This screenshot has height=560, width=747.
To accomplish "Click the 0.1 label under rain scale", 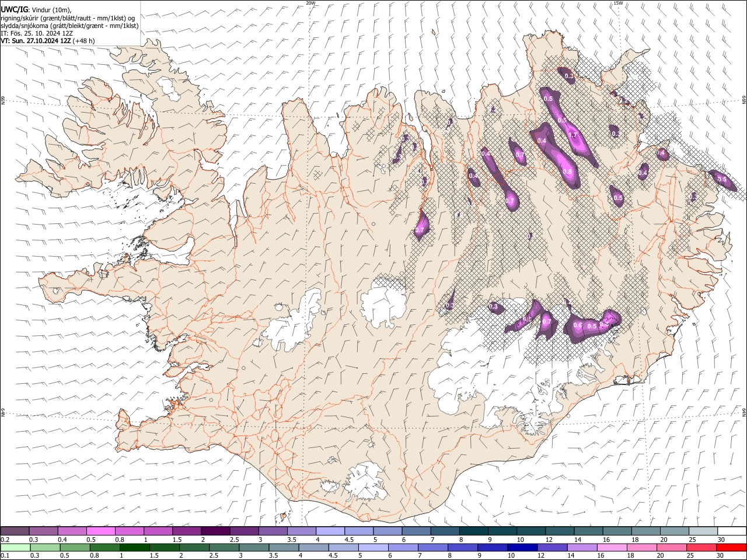I will point(5,555).
